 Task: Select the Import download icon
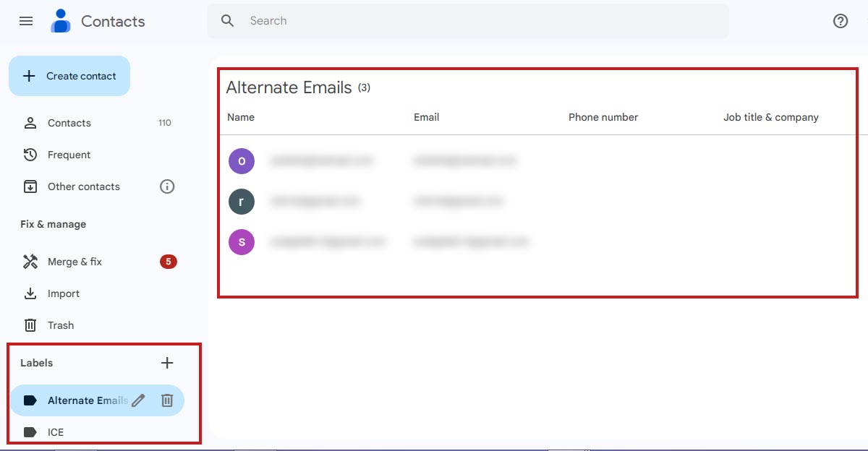click(x=30, y=293)
